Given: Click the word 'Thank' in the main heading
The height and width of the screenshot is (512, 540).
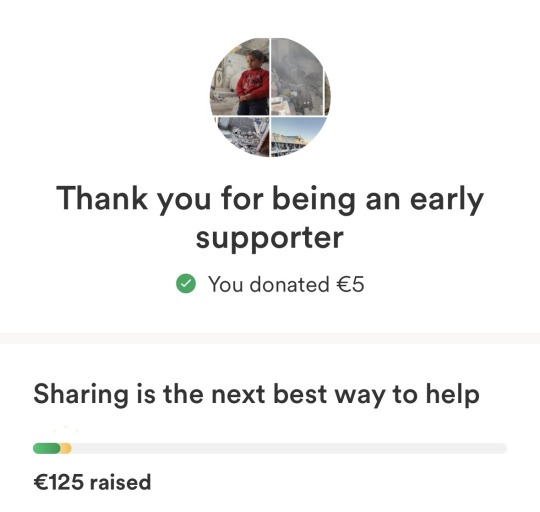Looking at the screenshot, I should click(x=102, y=197).
